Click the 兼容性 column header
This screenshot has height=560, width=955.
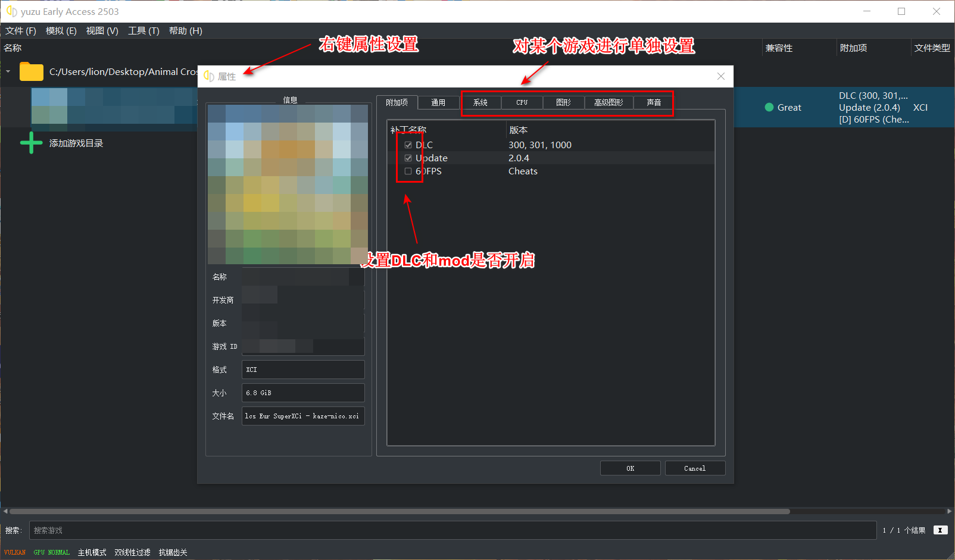(x=779, y=48)
